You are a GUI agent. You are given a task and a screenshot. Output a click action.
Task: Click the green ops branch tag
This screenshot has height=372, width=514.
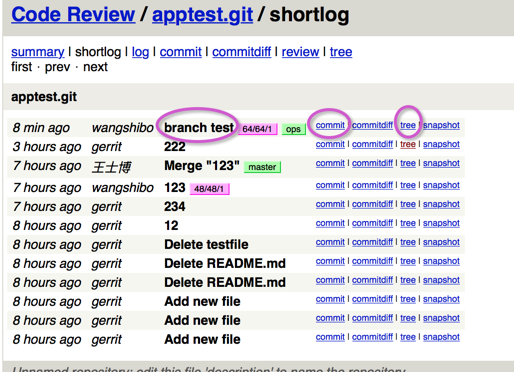294,129
